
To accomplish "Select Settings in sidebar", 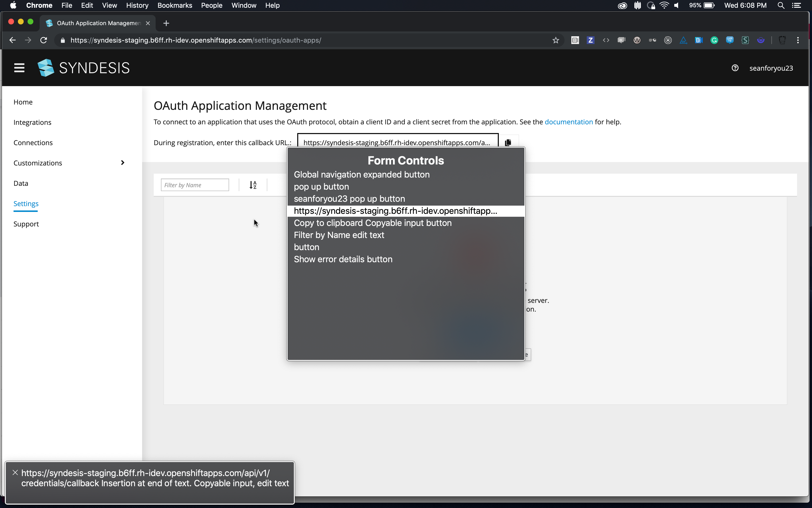I will click(26, 204).
